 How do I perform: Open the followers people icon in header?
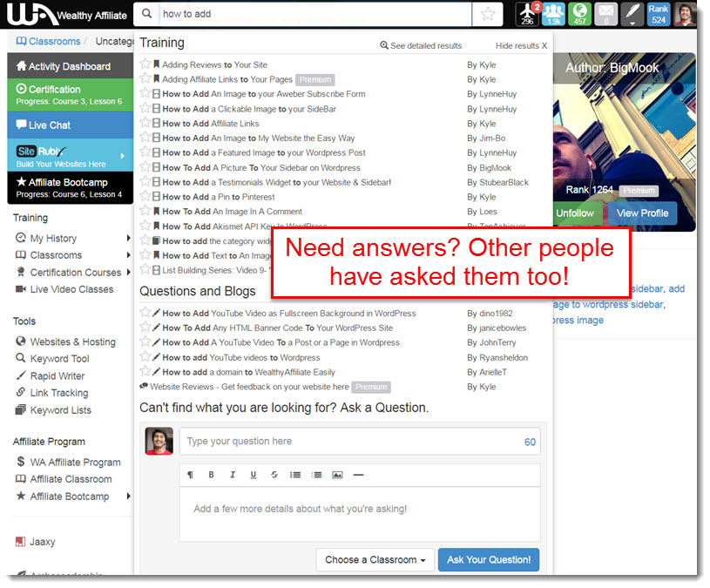coord(553,14)
